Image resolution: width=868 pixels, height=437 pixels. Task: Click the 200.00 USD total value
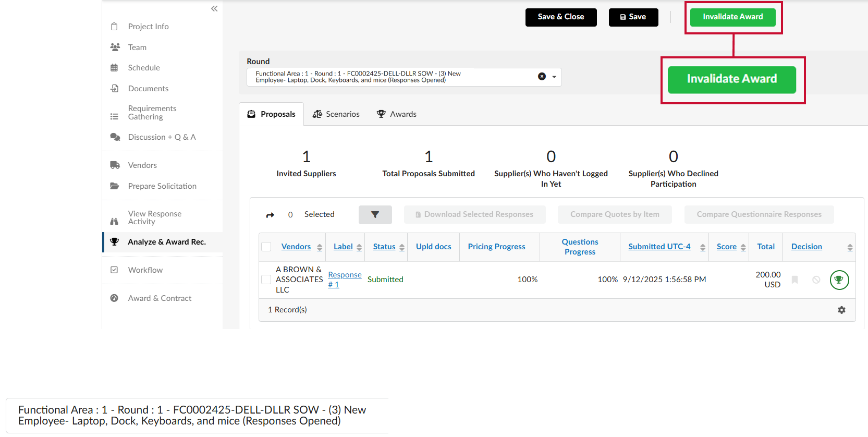click(x=768, y=280)
